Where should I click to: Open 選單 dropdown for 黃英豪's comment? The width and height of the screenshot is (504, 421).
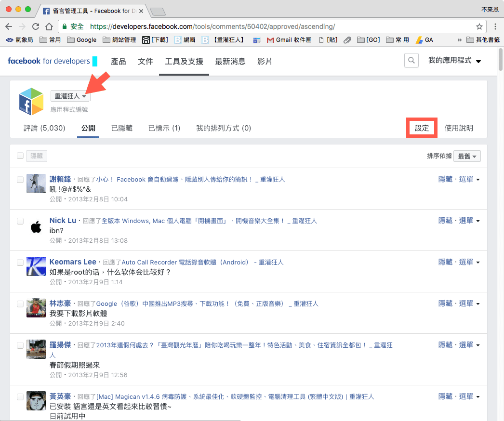(x=469, y=396)
